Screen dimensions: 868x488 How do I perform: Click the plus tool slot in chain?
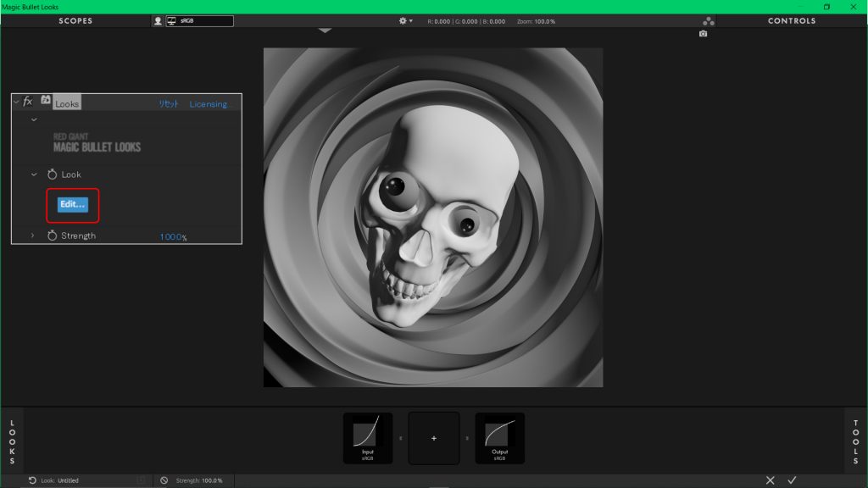point(434,438)
